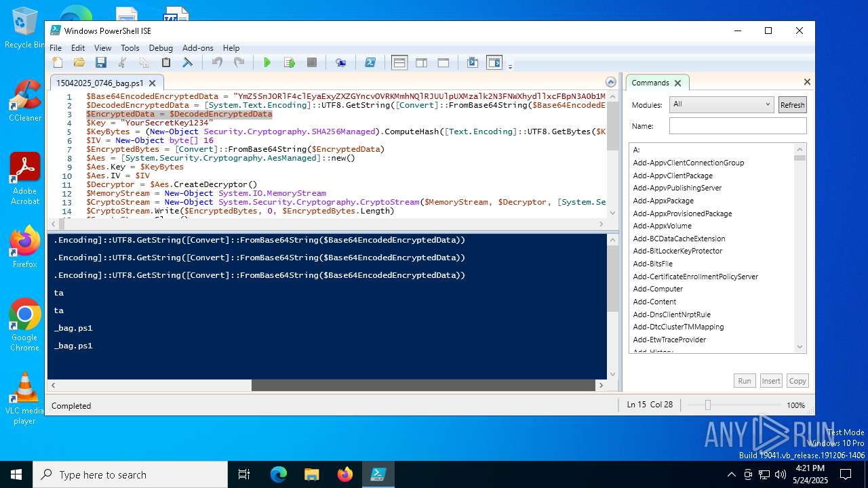
Task: Click the Cut scissors icon
Action: pyautogui.click(x=123, y=63)
